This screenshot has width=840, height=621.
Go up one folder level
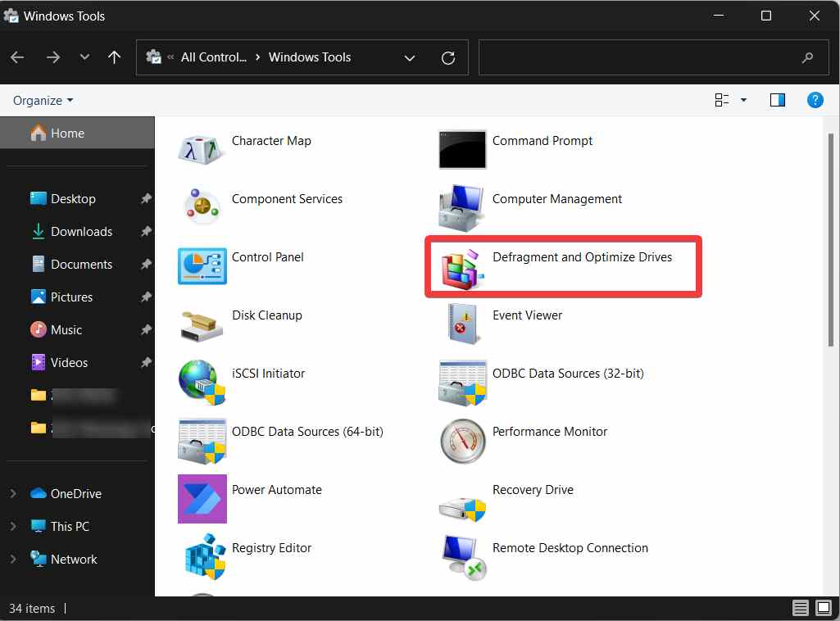coord(114,57)
